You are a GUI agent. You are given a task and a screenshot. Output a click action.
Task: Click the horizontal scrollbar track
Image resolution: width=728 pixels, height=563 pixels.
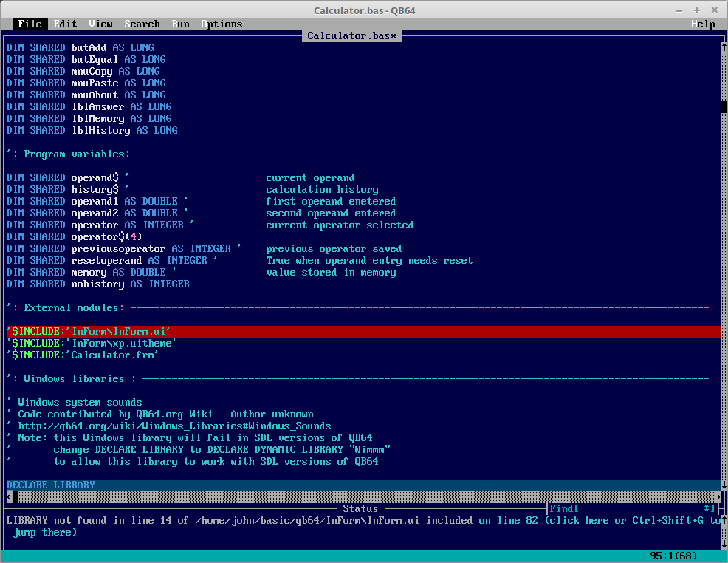tap(369, 497)
